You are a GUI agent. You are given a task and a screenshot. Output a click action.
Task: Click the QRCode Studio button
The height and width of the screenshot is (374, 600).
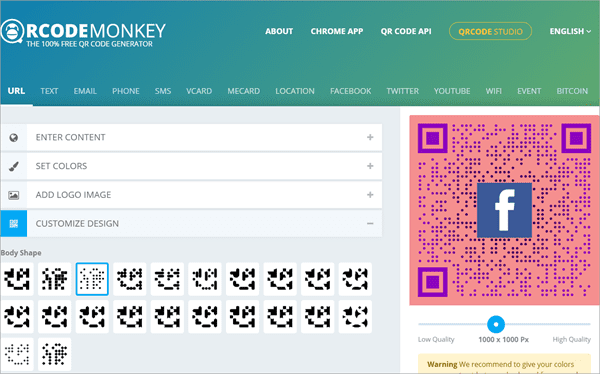click(x=490, y=31)
